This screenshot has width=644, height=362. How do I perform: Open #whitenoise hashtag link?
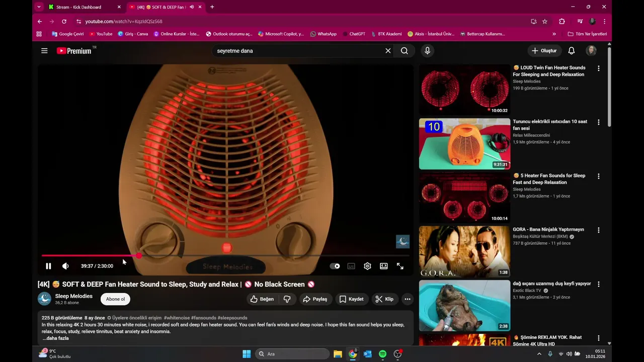177,318
